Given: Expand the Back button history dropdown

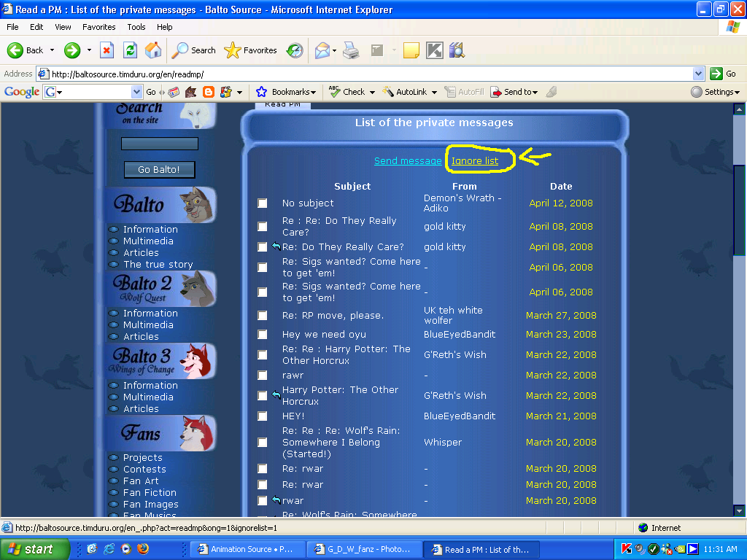Looking at the screenshot, I should coord(52,50).
